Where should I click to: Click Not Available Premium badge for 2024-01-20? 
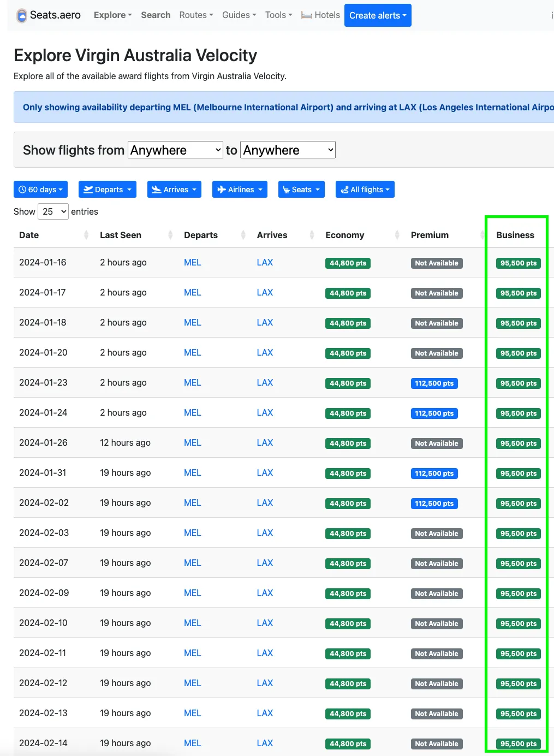(x=437, y=353)
